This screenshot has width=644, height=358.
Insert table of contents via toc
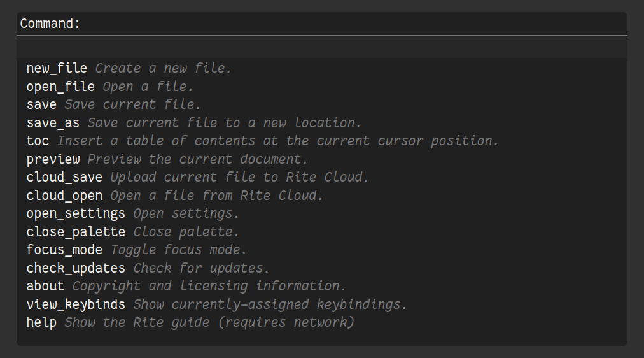[38, 141]
